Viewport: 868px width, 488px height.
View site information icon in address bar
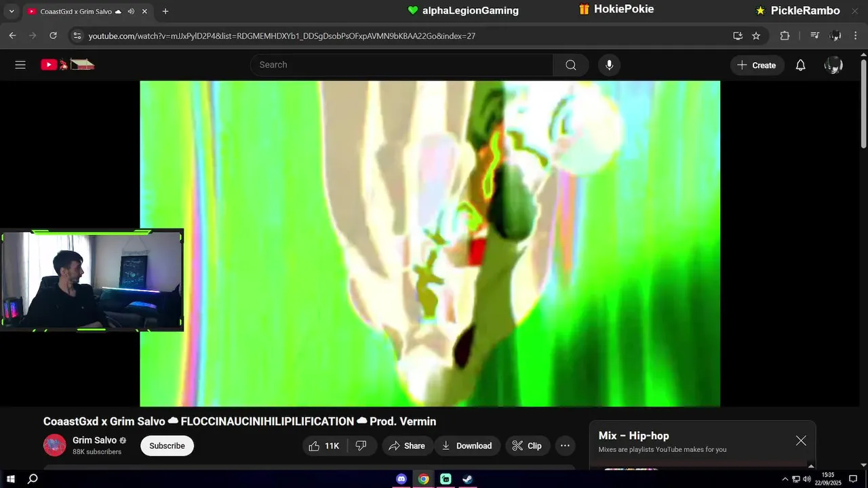(x=77, y=36)
